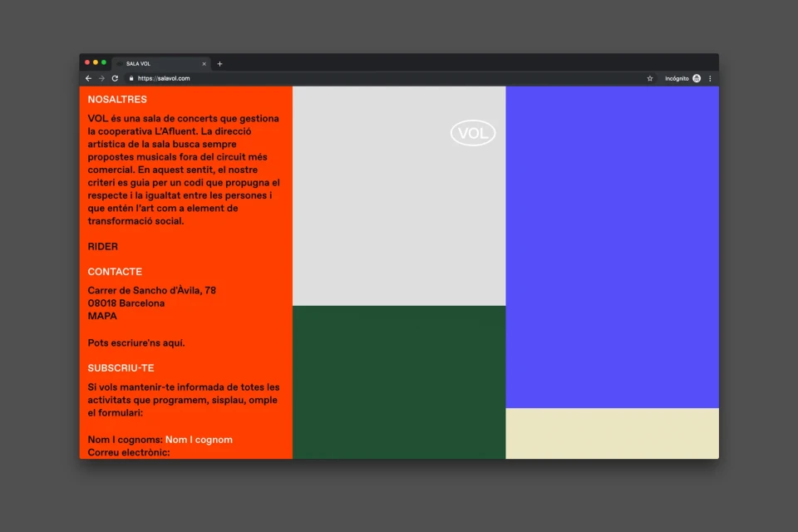Close the SALA VOL tab
The image size is (798, 532).
[x=204, y=63]
